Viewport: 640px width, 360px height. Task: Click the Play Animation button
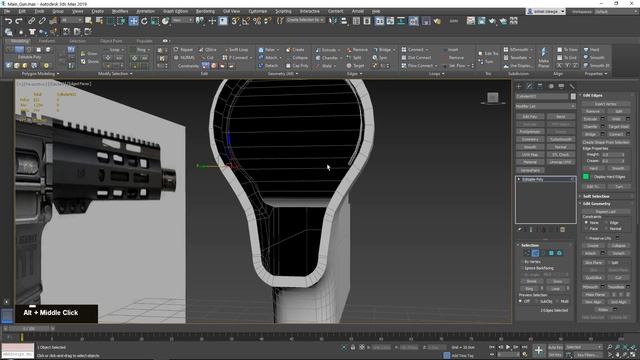[x=508, y=347]
